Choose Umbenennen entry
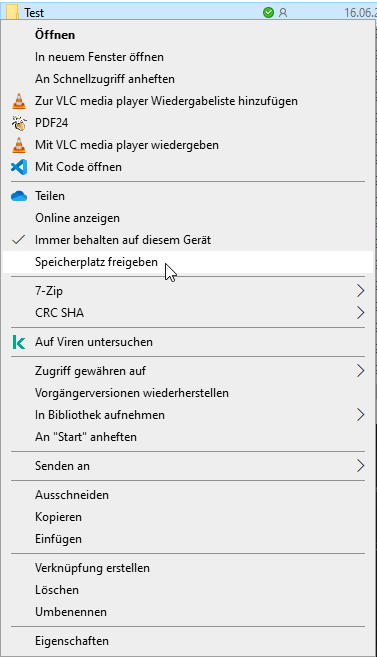Screen dimensions: 377x657 [x=188, y=612]
